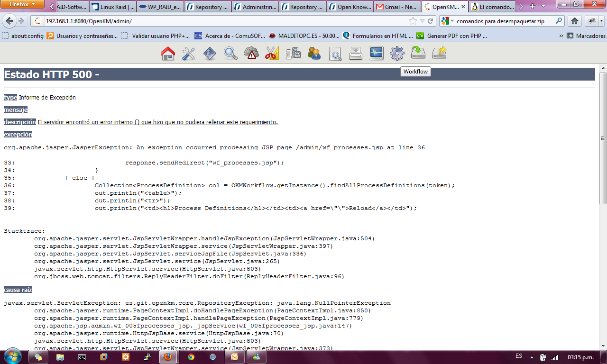Open the utilities gear icon
Viewport: 607px width, 364px height.
[397, 53]
